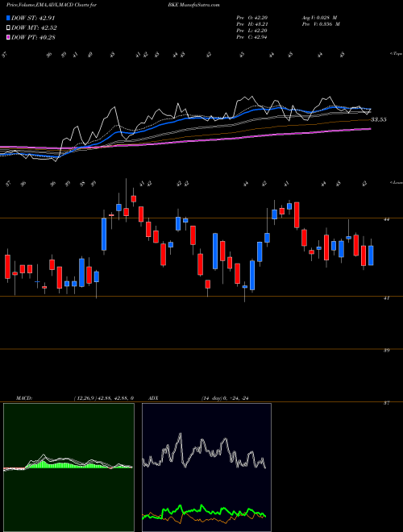Click the ADX panel title label
The image size is (403, 532).
click(x=153, y=398)
